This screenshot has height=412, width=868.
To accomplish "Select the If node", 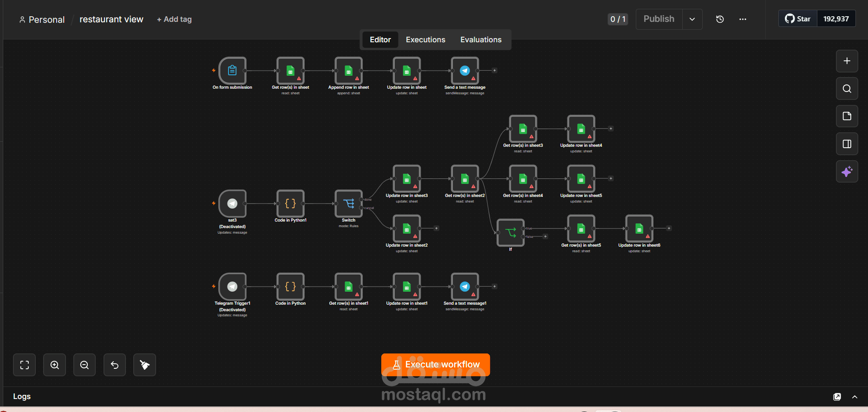I will click(510, 232).
